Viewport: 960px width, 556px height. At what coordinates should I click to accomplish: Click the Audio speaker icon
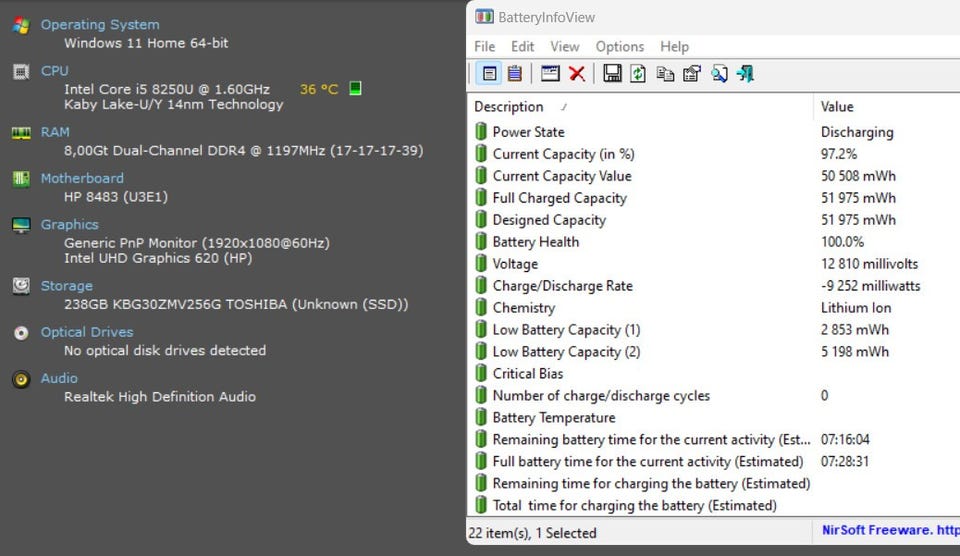tap(21, 380)
